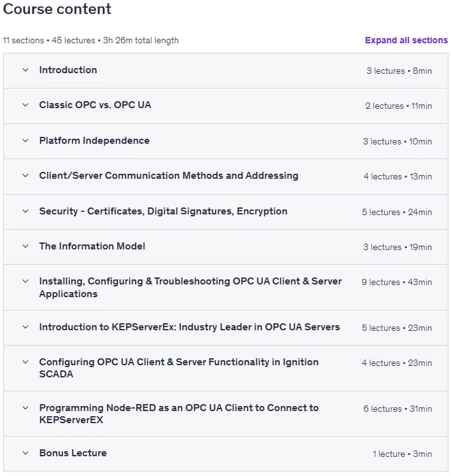Click the Classic OPC vs. OPC UA title

click(95, 105)
